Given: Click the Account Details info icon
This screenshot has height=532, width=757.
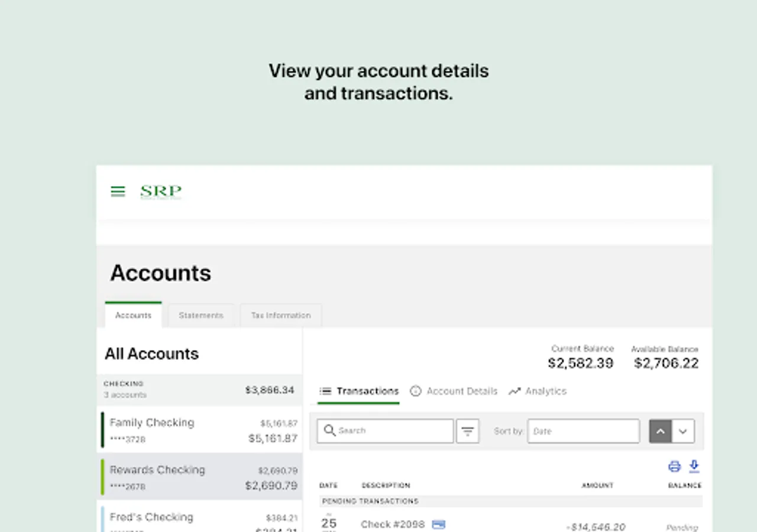Looking at the screenshot, I should (416, 391).
